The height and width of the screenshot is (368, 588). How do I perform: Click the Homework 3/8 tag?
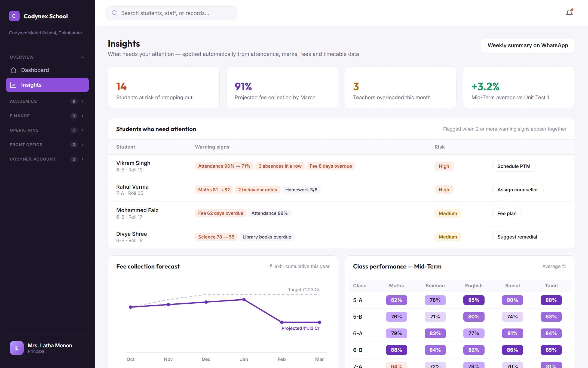[301, 190]
